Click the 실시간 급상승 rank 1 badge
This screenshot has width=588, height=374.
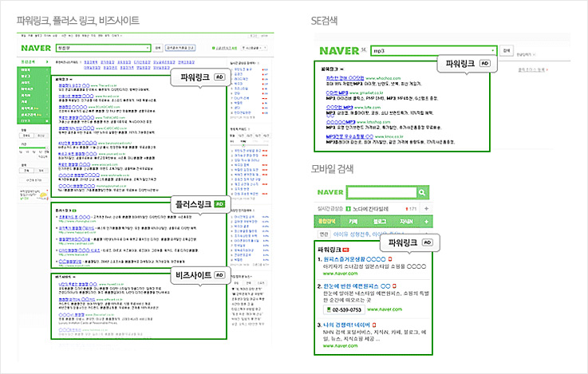click(x=348, y=209)
